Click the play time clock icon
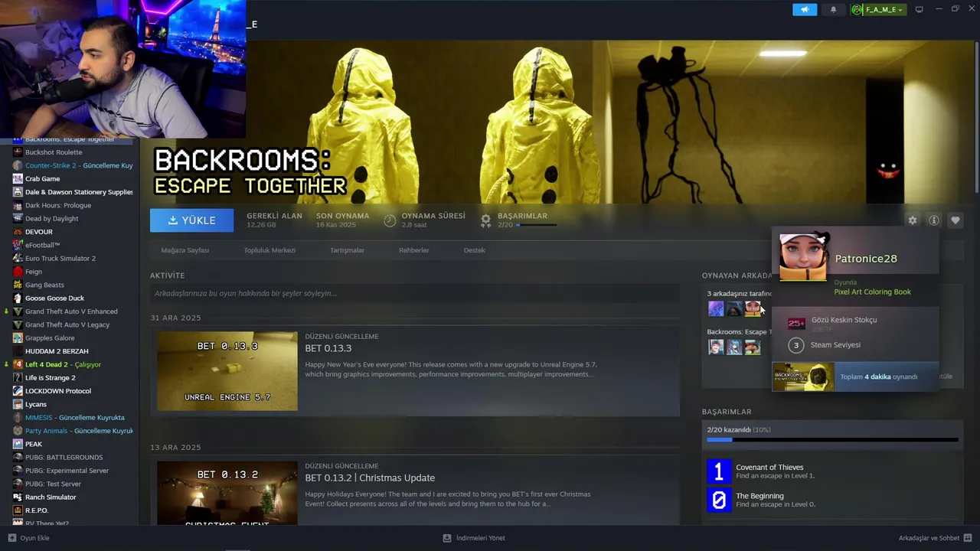 390,220
